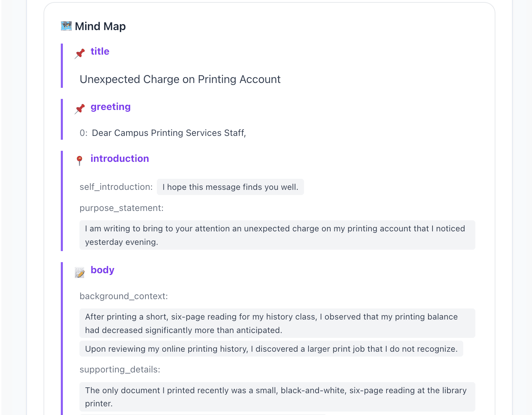Click the six-page history reading text box
Image resolution: width=532 pixels, height=415 pixels.
point(277,323)
